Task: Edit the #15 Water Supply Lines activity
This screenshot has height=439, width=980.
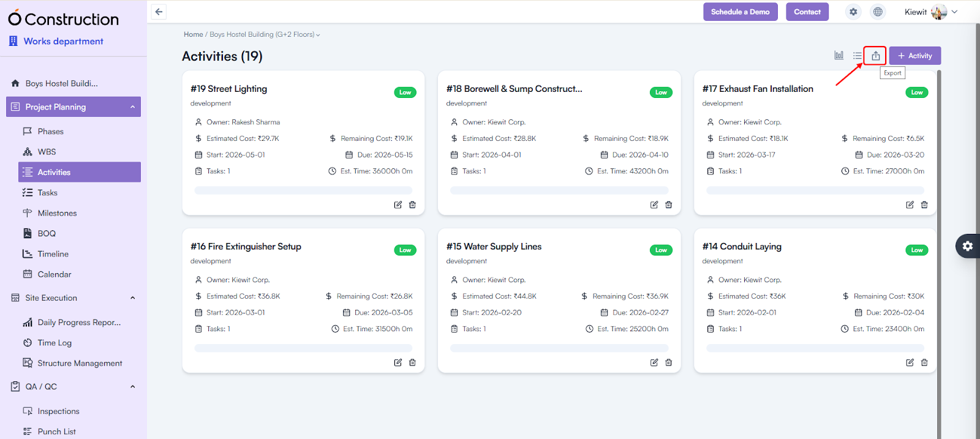Action: (x=654, y=362)
